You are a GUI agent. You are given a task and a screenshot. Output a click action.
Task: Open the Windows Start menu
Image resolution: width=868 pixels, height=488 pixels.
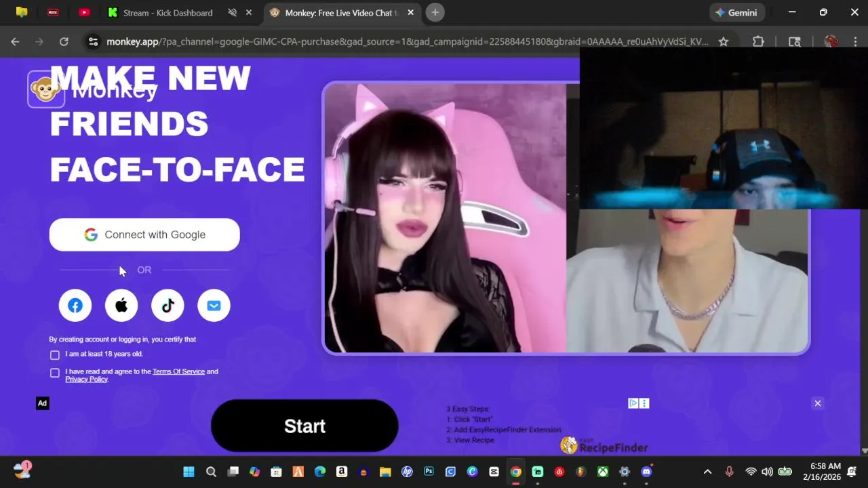point(189,472)
